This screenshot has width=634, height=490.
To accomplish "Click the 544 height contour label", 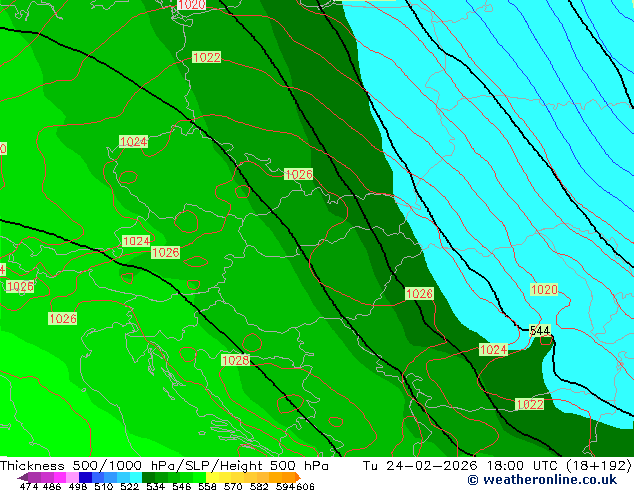I will (540, 330).
